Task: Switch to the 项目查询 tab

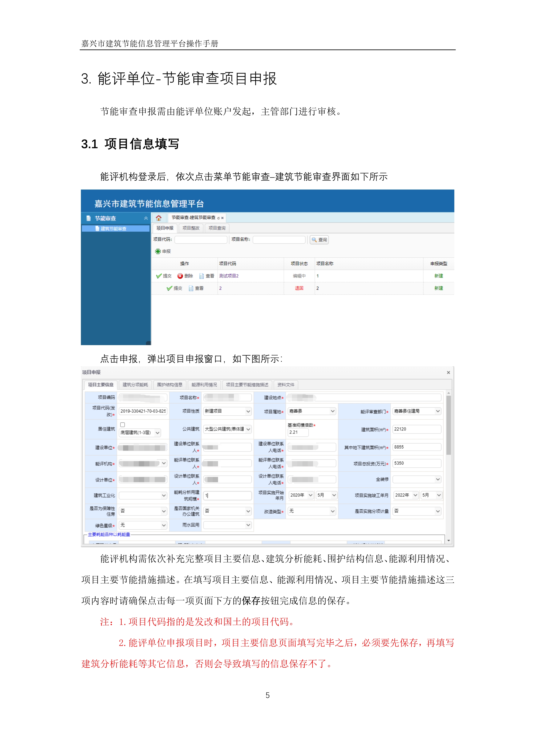Action: point(217,228)
